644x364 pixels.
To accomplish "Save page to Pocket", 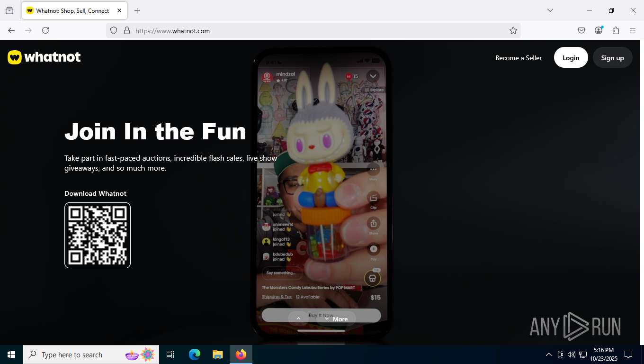I will (581, 30).
